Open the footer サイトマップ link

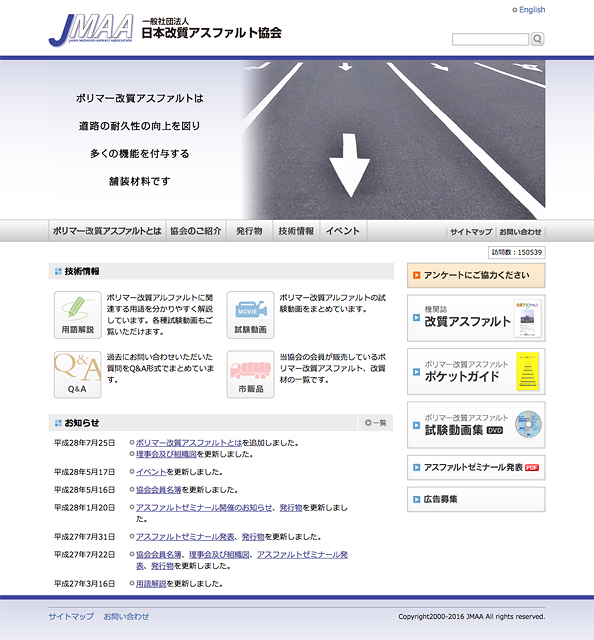click(71, 616)
